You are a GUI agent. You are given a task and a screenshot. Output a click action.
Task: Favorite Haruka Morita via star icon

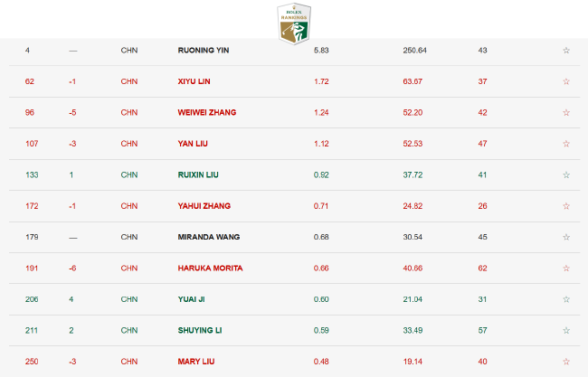pyautogui.click(x=566, y=268)
